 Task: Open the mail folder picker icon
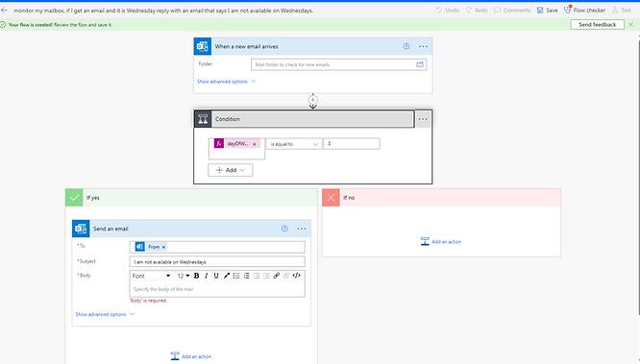[x=420, y=64]
